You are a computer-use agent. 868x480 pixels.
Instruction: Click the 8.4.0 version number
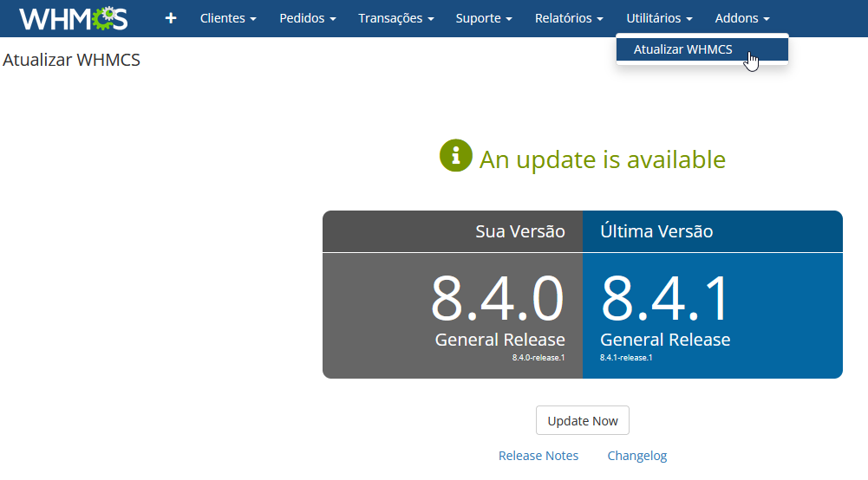[498, 299]
